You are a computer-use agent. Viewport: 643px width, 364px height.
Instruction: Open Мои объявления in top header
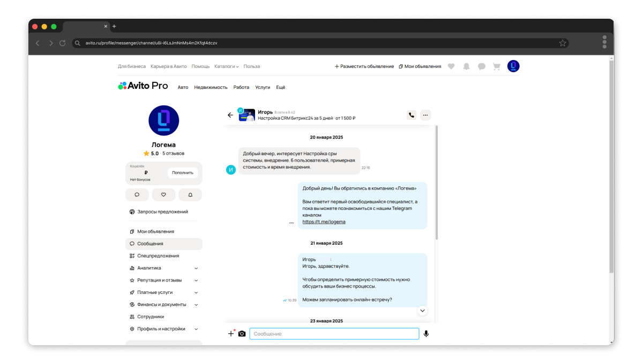tap(420, 66)
